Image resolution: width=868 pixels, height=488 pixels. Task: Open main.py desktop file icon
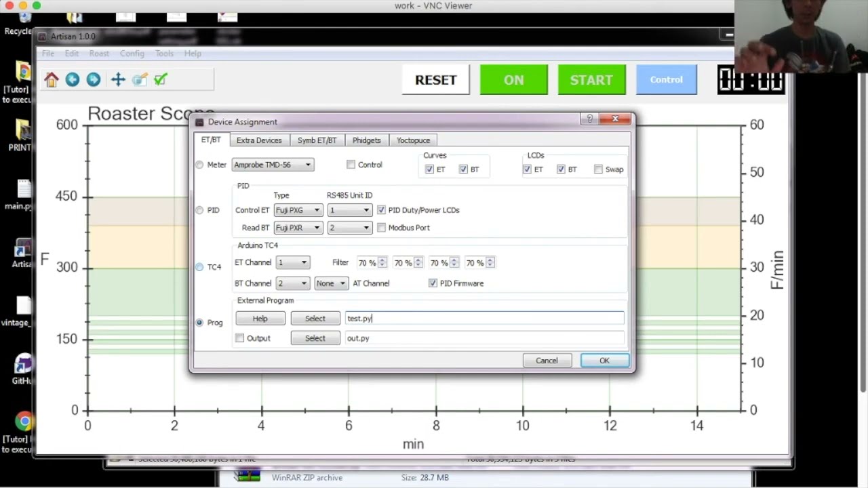[24, 189]
